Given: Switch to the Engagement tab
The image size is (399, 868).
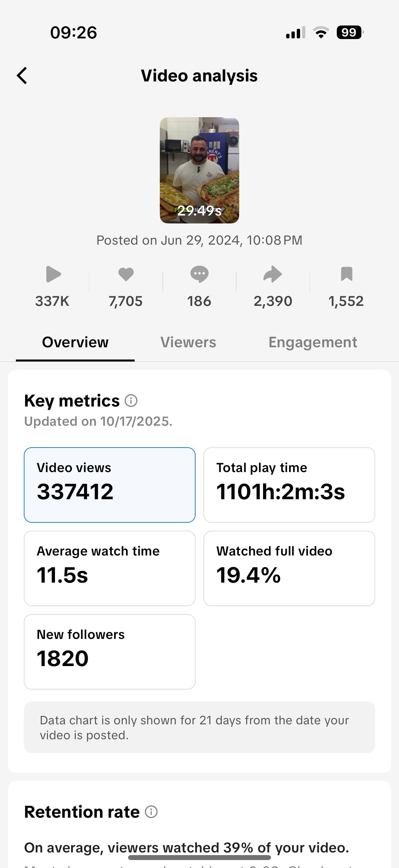Looking at the screenshot, I should point(312,342).
